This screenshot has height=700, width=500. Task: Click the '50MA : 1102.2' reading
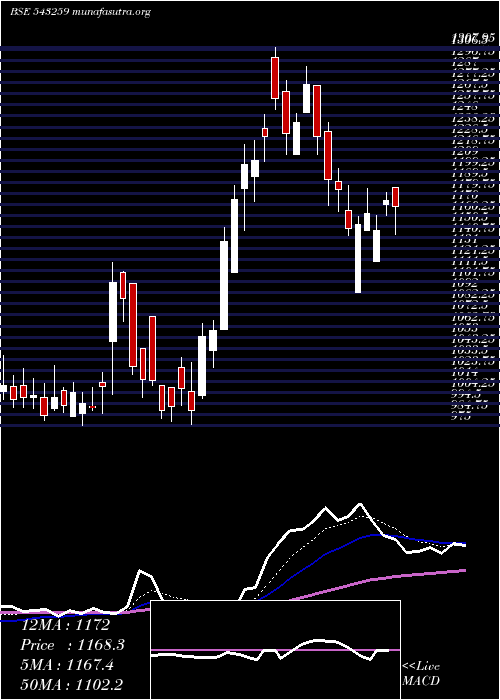(x=72, y=685)
